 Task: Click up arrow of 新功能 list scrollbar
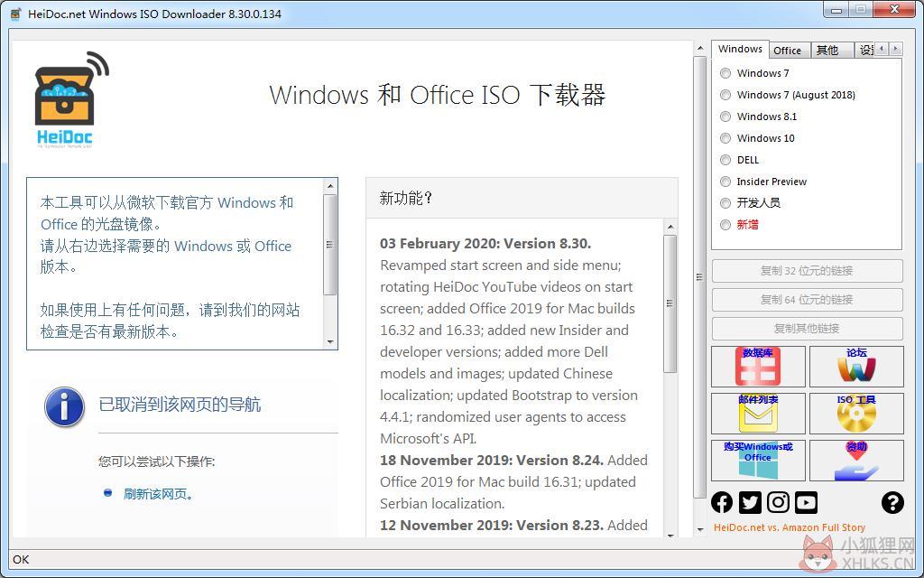(x=670, y=227)
